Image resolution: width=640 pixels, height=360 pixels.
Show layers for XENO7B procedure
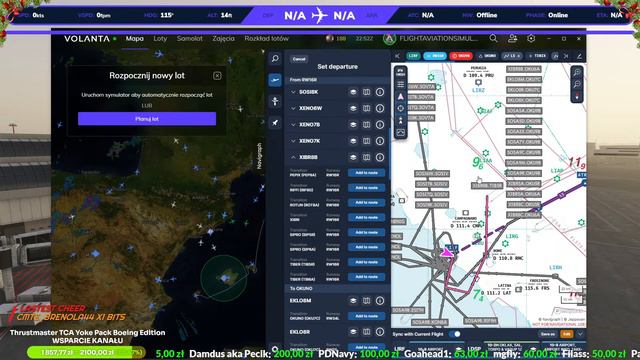[353, 125]
